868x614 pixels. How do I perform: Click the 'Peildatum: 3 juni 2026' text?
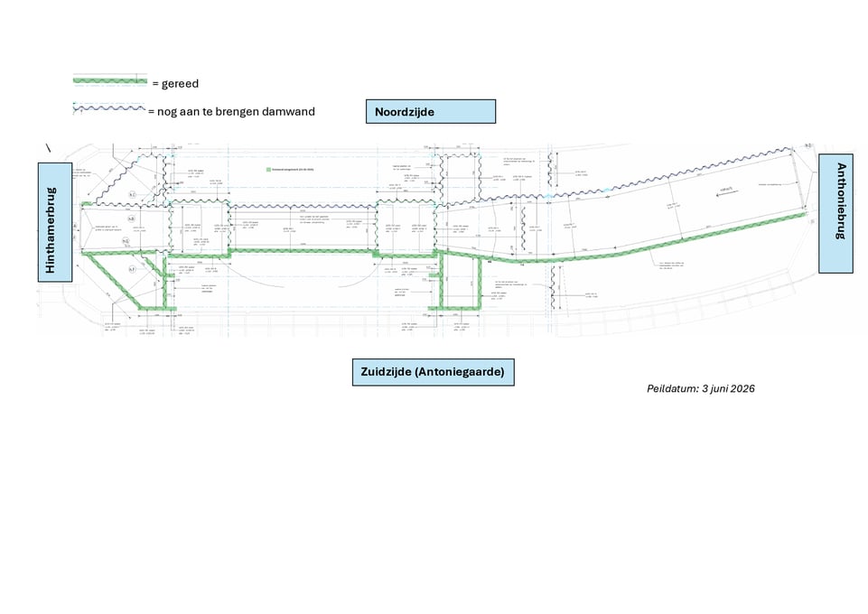[700, 388]
